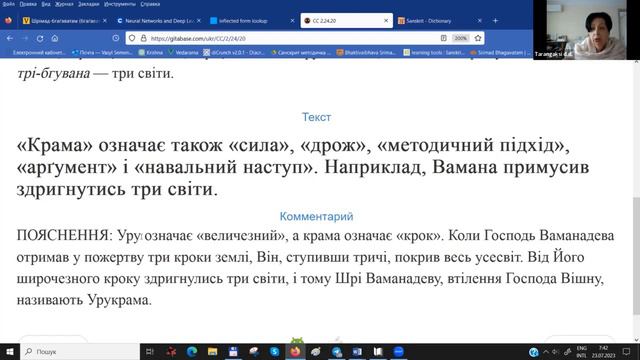Open the ENG INTL language switcher
The width and height of the screenshot is (640, 360).
[582, 351]
